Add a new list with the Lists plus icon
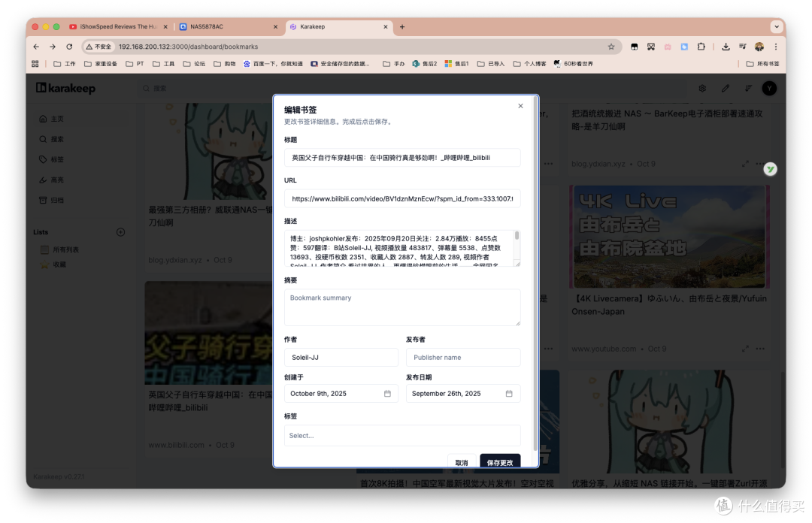 point(120,232)
